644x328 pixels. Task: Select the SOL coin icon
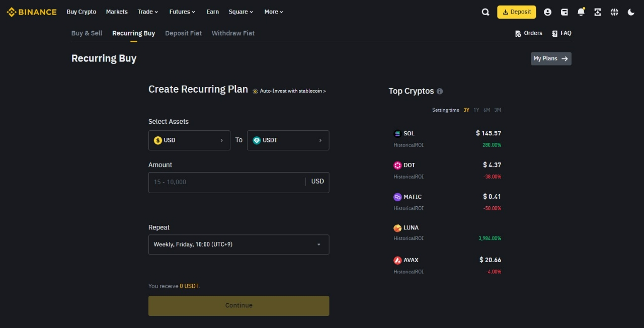tap(397, 133)
